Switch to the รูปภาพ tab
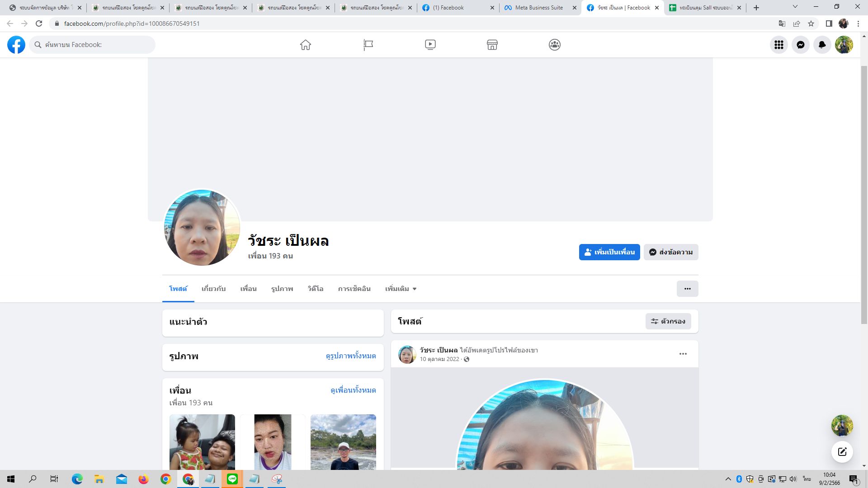Viewport: 868px width, 488px height. click(282, 289)
